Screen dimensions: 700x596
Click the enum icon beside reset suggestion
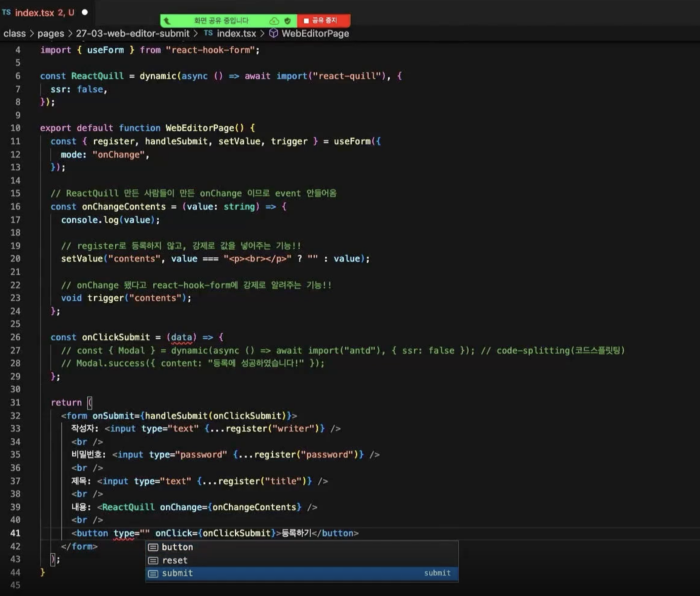(x=153, y=560)
